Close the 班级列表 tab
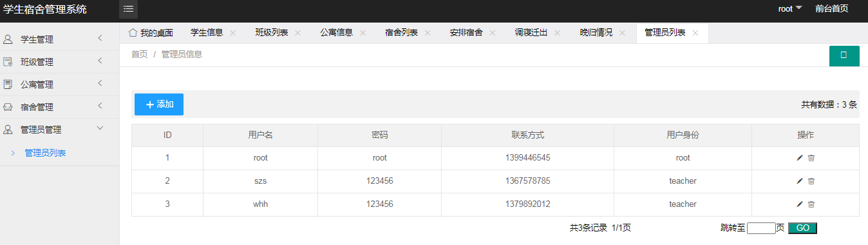The height and width of the screenshot is (245, 868). click(297, 33)
